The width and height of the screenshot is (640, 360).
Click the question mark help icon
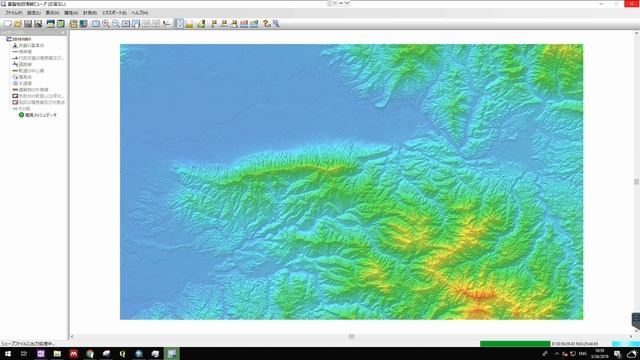point(267,24)
